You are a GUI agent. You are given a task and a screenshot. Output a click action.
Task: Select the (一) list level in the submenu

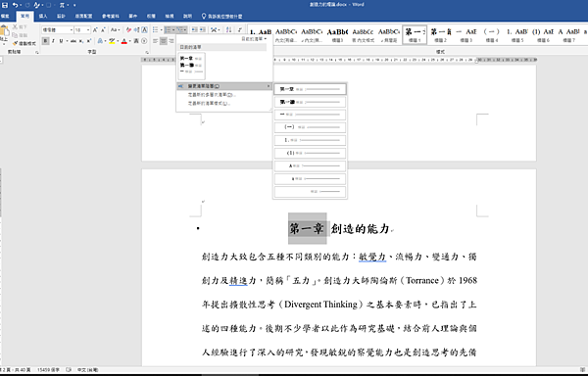310,127
